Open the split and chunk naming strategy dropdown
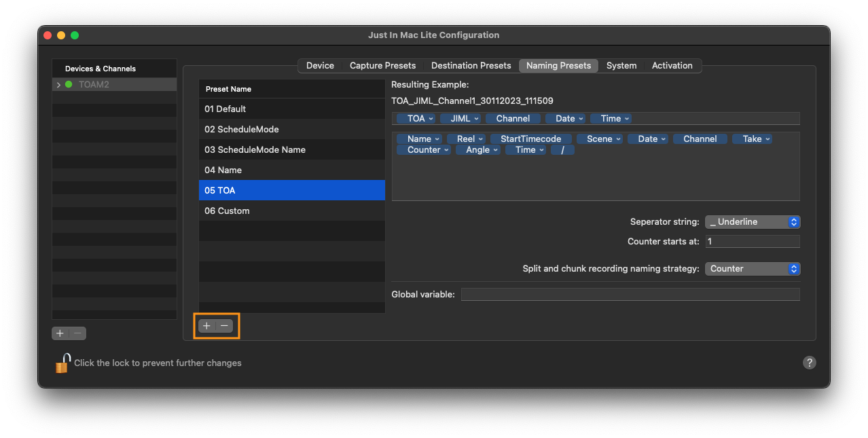This screenshot has height=438, width=868. [753, 269]
